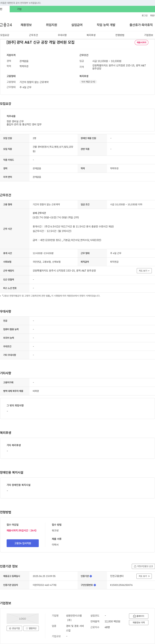Select 인증기관 name 인천고용센터
Viewport: 155px width, 644px height.
(x=117, y=576)
